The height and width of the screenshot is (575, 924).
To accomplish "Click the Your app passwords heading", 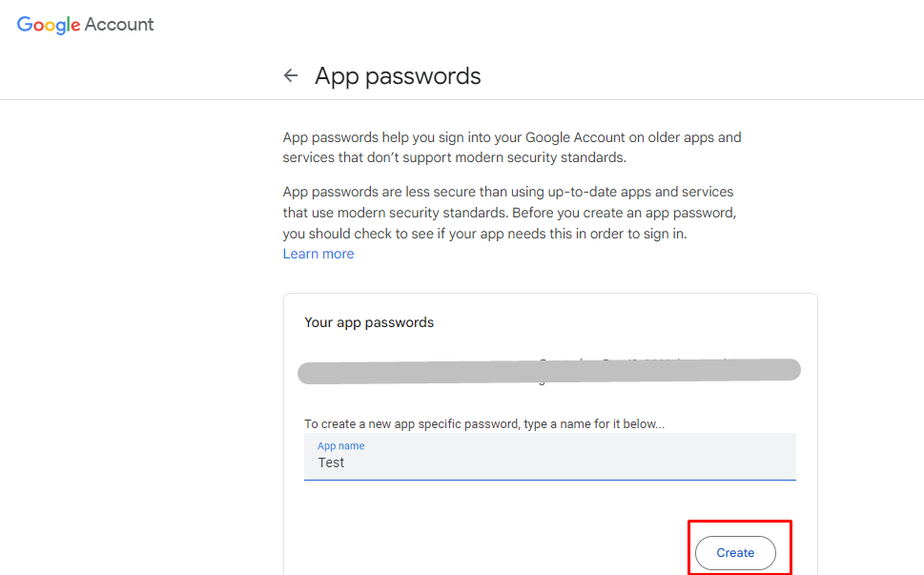I will (368, 322).
